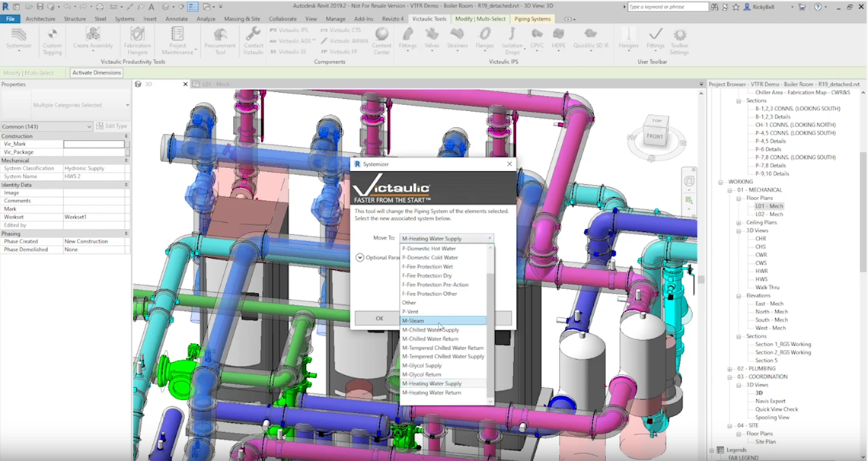Click the shopping cart icon in title bar
The height and width of the screenshot is (461, 868).
[x=802, y=7]
